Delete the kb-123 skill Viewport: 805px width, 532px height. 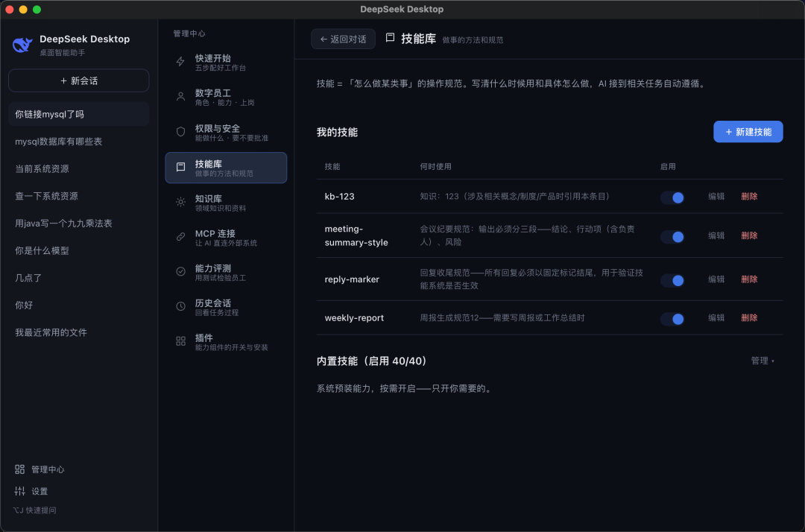749,196
